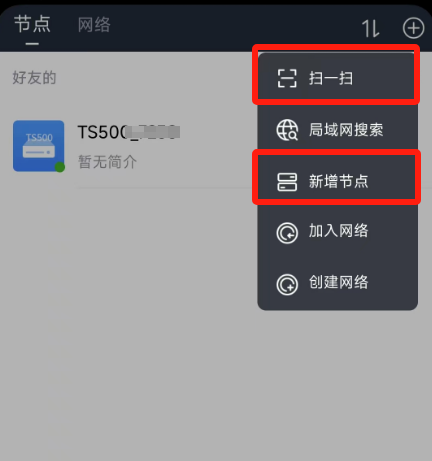Screen dimensions: 432x461
Task: Click the create network plus-circle icon
Action: tap(287, 284)
